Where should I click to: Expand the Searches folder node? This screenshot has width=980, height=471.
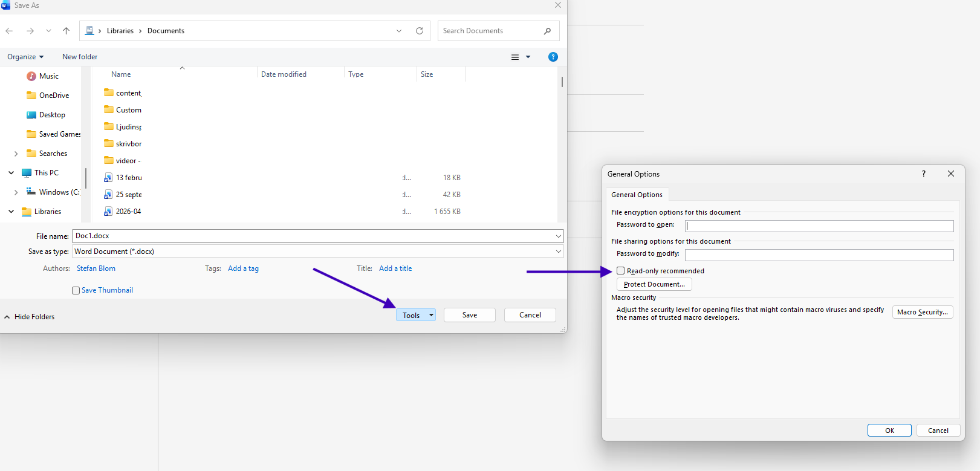(x=16, y=154)
